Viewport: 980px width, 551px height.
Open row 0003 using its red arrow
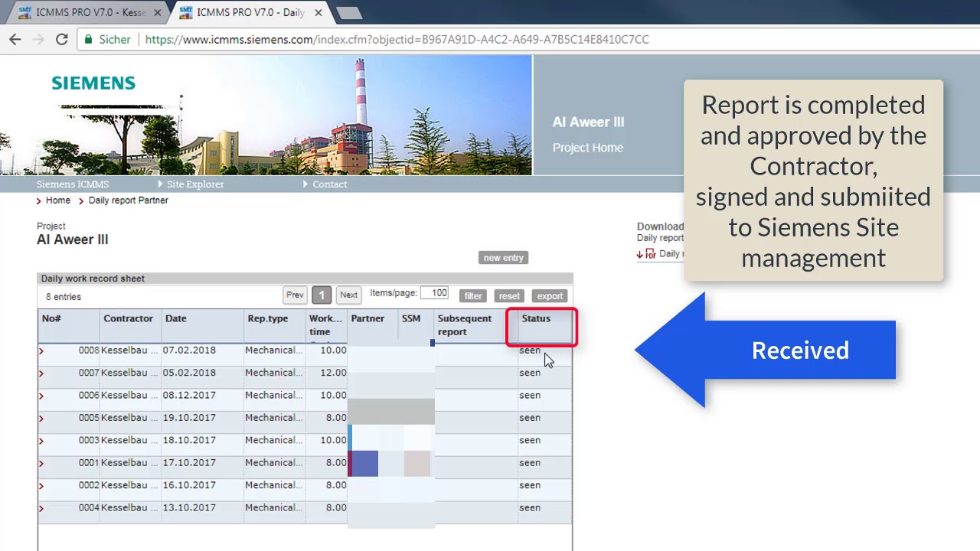point(41,441)
